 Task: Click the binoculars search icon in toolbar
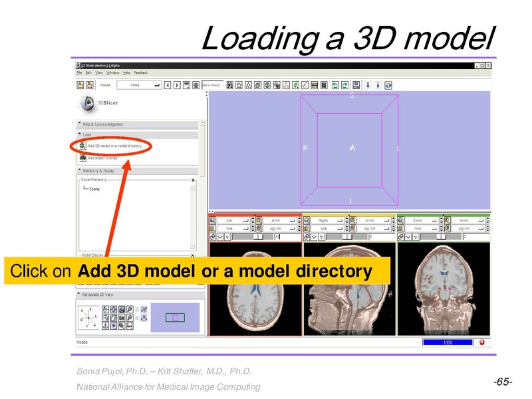coord(229,85)
